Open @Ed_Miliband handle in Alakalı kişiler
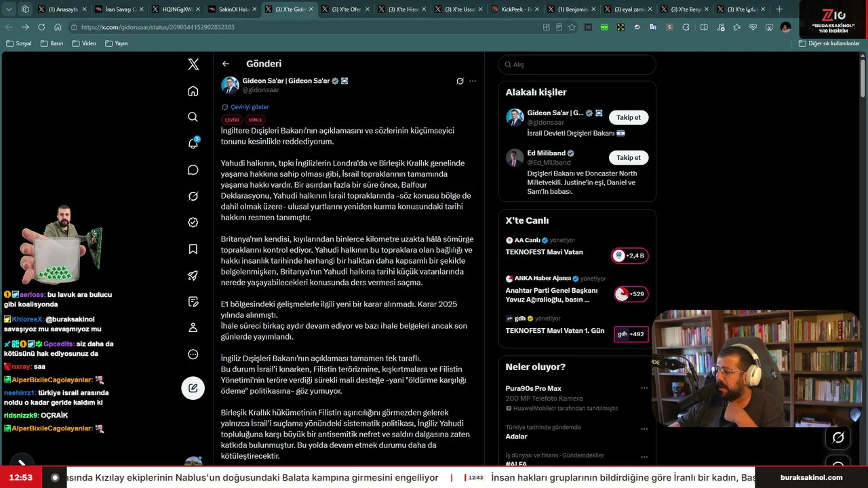This screenshot has height=488, width=868. coord(549,163)
